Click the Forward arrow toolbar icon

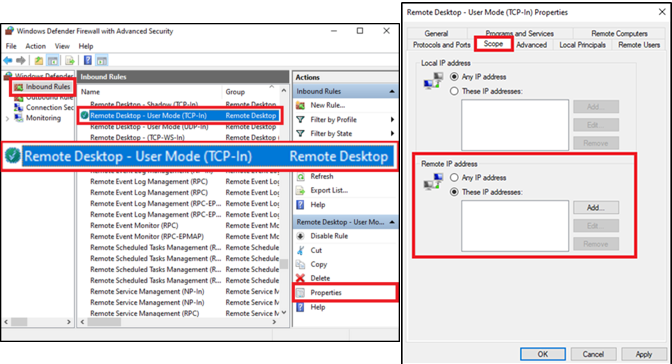coord(20,60)
